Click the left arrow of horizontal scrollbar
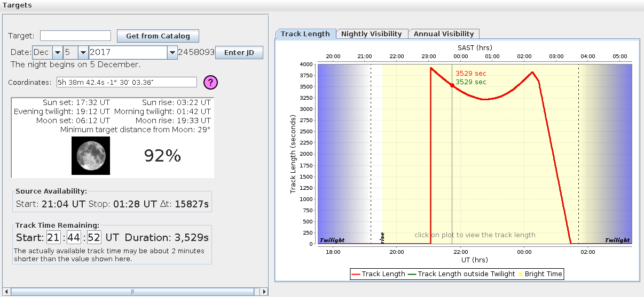 7,292
